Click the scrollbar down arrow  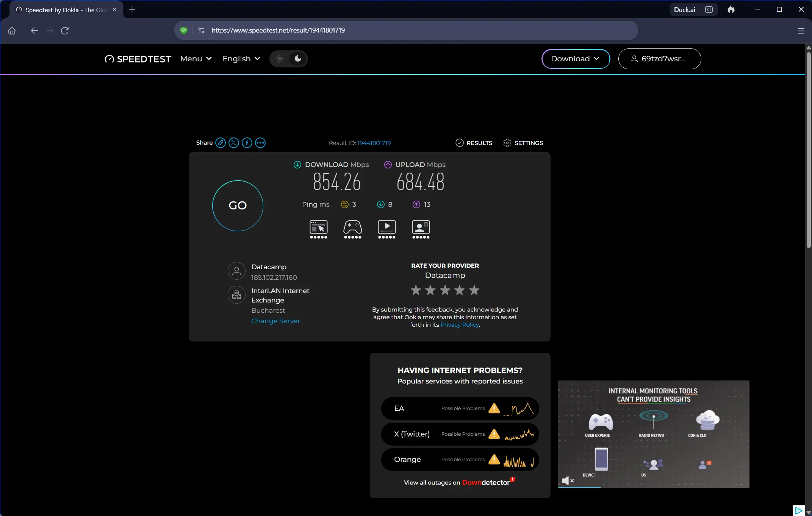(x=809, y=513)
